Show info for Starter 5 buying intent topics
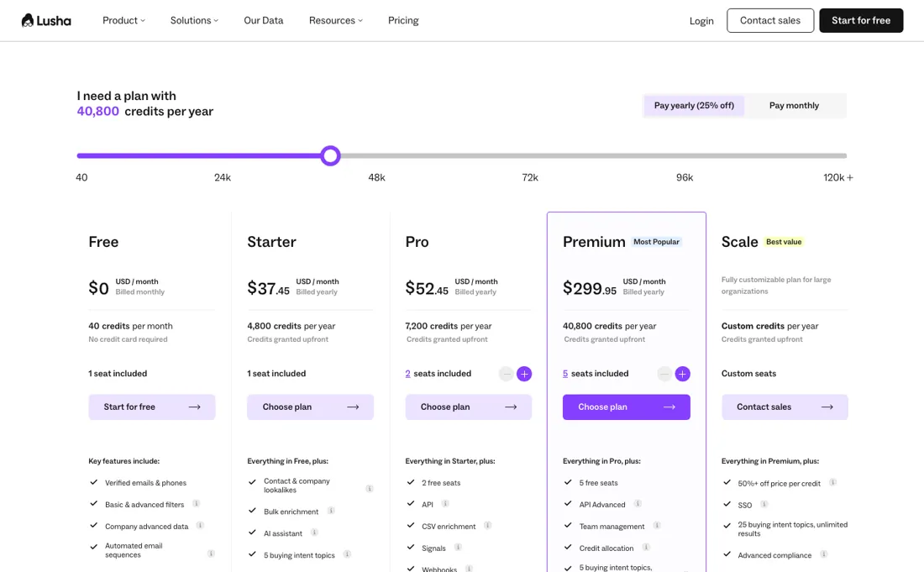Screen dimensions: 924x572 [347, 554]
